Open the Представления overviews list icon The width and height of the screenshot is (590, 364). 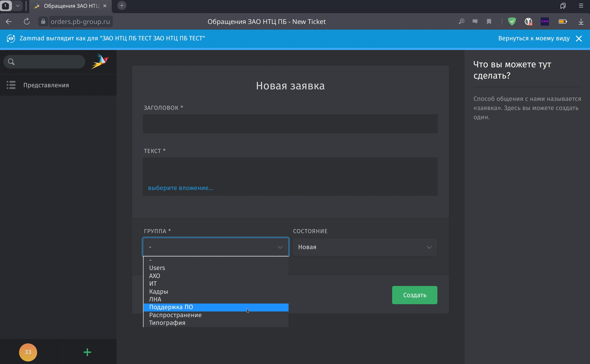[x=11, y=85]
